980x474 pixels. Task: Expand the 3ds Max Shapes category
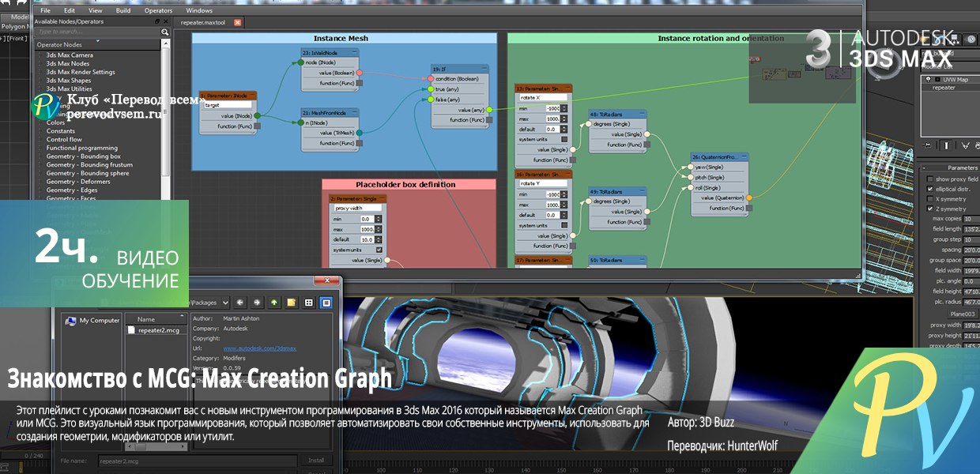click(x=69, y=81)
